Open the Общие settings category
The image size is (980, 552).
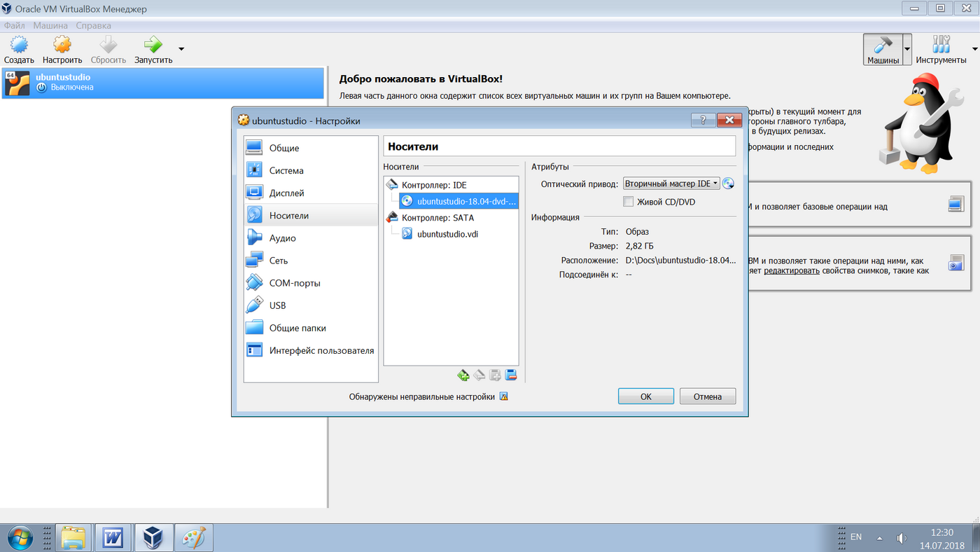(311, 148)
